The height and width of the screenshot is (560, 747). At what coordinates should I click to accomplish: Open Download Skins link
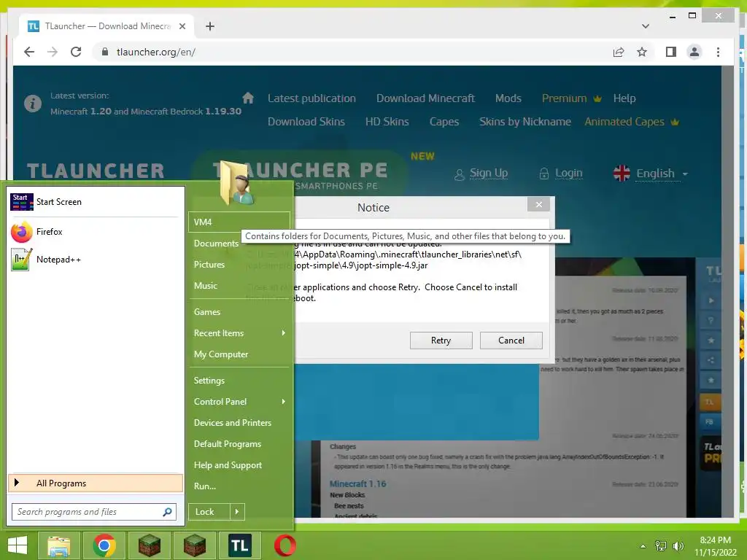tap(306, 122)
